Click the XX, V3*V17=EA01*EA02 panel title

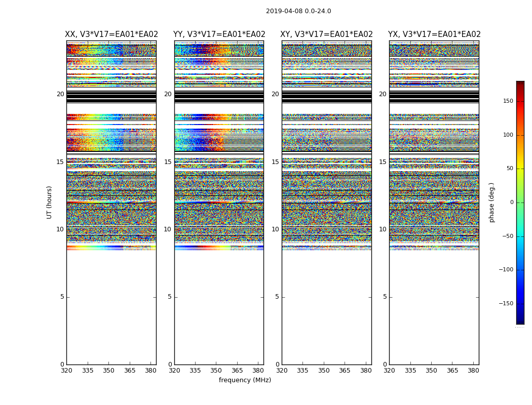point(111,34)
